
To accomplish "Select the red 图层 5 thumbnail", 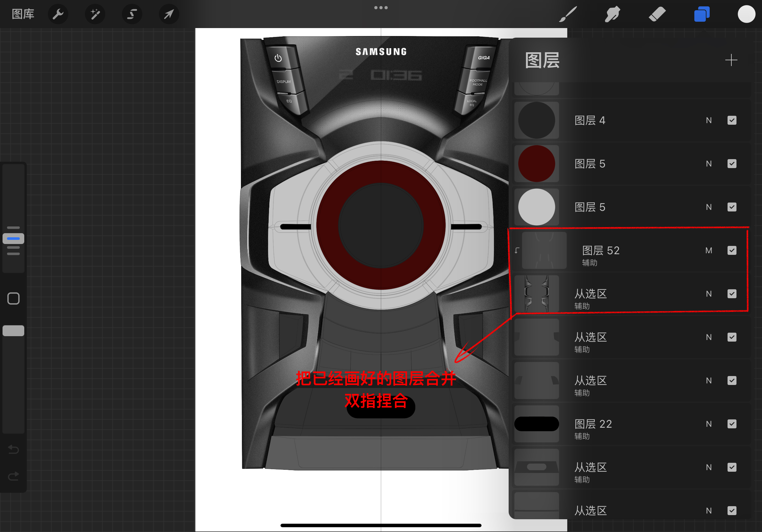I will tap(536, 164).
